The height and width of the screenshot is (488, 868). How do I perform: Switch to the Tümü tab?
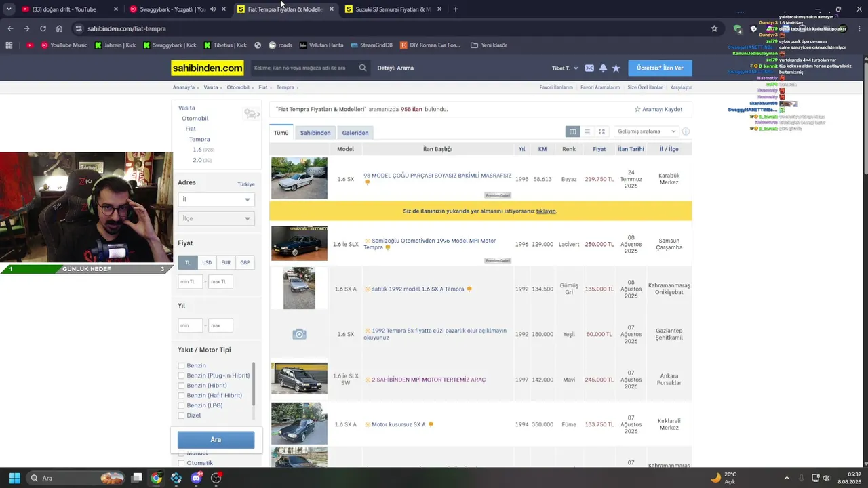[281, 133]
